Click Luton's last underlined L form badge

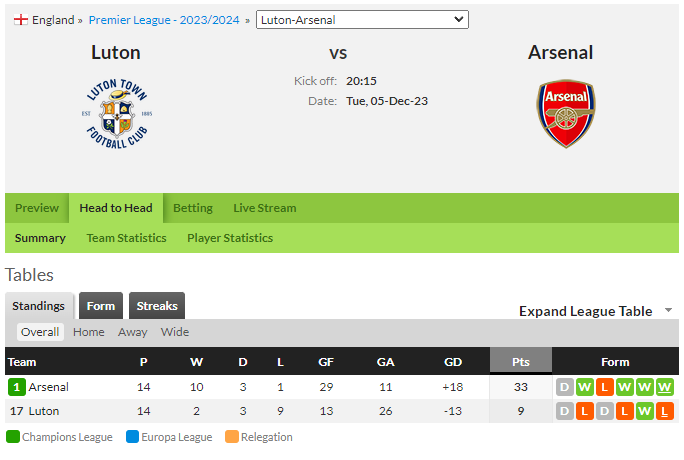[x=664, y=411]
